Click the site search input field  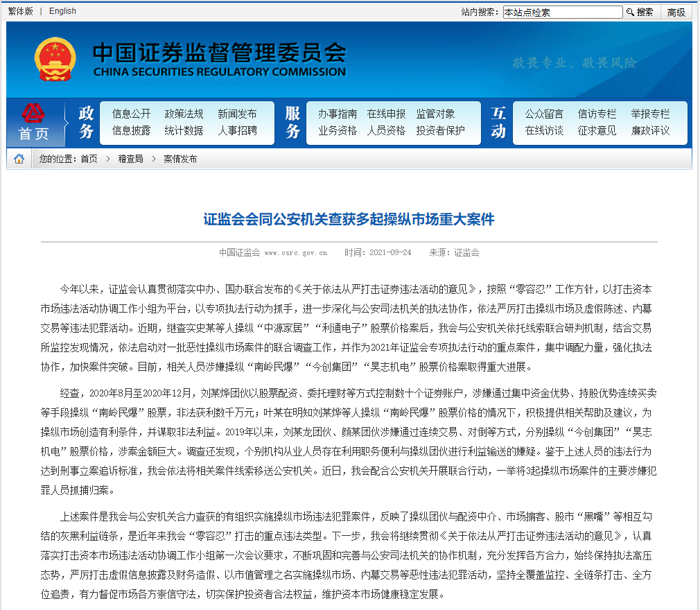coord(562,12)
